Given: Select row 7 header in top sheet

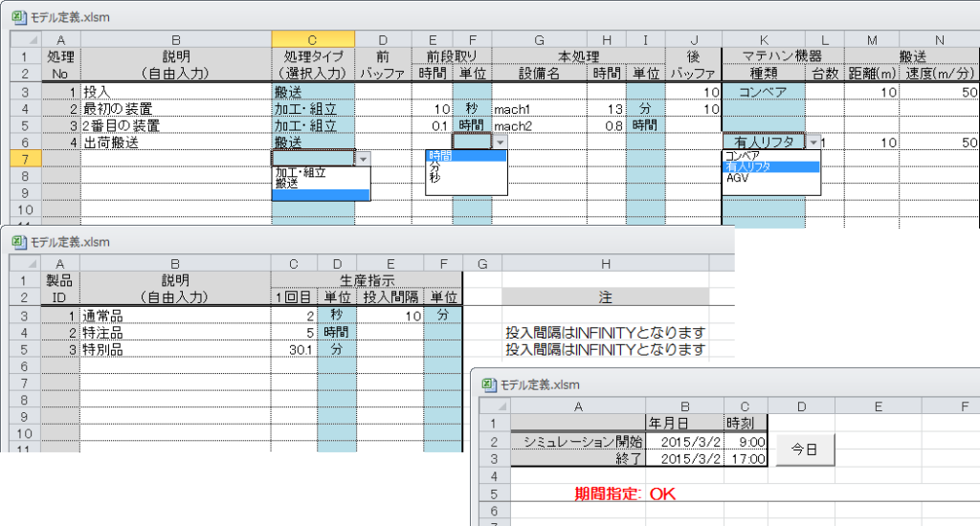Looking at the screenshot, I should coord(26,159).
